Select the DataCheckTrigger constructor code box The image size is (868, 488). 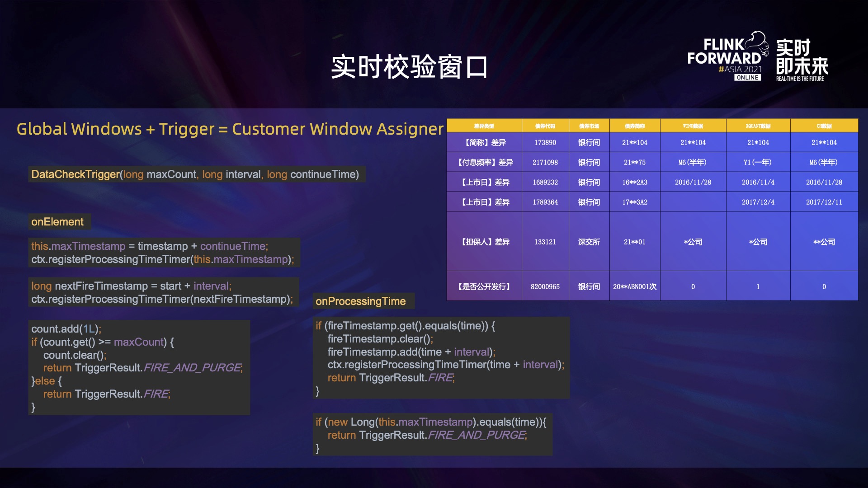pos(195,174)
